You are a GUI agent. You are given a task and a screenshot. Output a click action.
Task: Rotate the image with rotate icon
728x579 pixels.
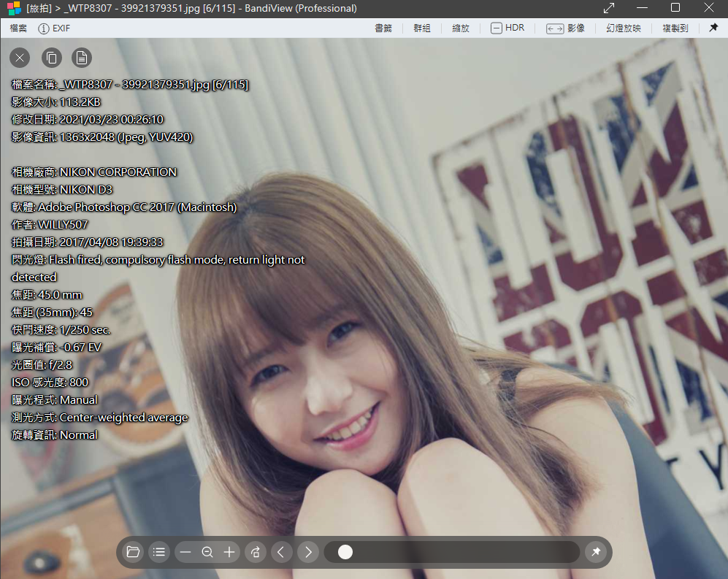(x=256, y=552)
